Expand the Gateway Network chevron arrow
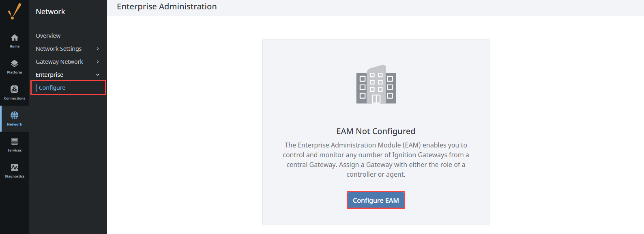The width and height of the screenshot is (644, 234). (98, 62)
